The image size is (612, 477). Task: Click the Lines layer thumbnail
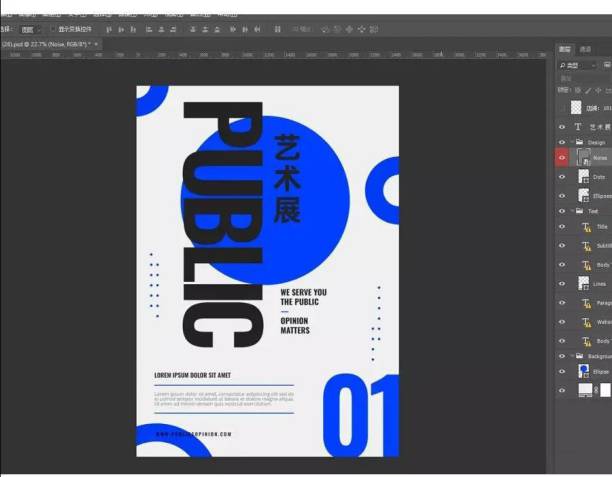click(x=585, y=284)
